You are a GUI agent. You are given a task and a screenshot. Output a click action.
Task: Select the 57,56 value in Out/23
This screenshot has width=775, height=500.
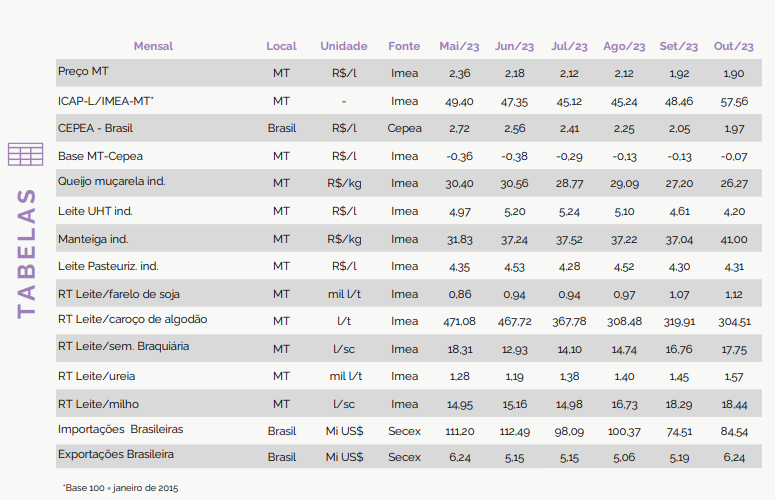coord(734,102)
